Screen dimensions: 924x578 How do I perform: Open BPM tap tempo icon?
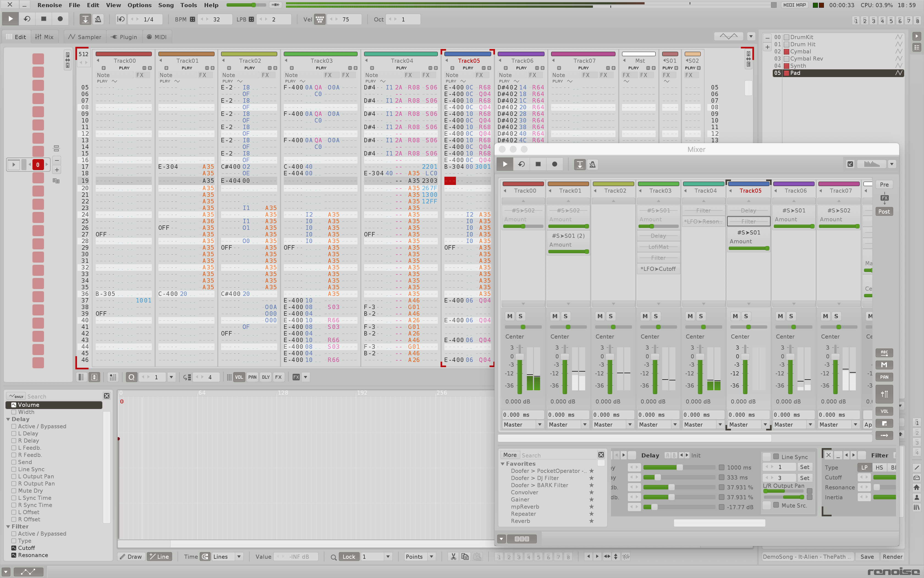tap(193, 19)
